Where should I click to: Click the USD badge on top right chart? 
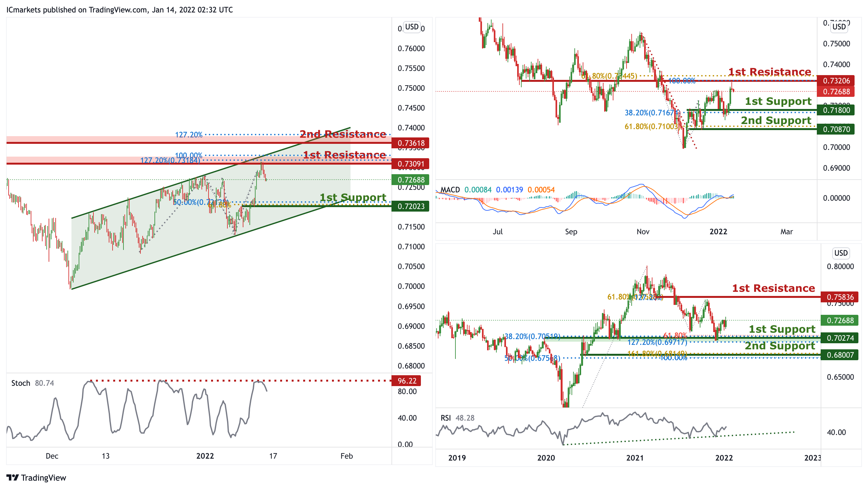coord(839,27)
